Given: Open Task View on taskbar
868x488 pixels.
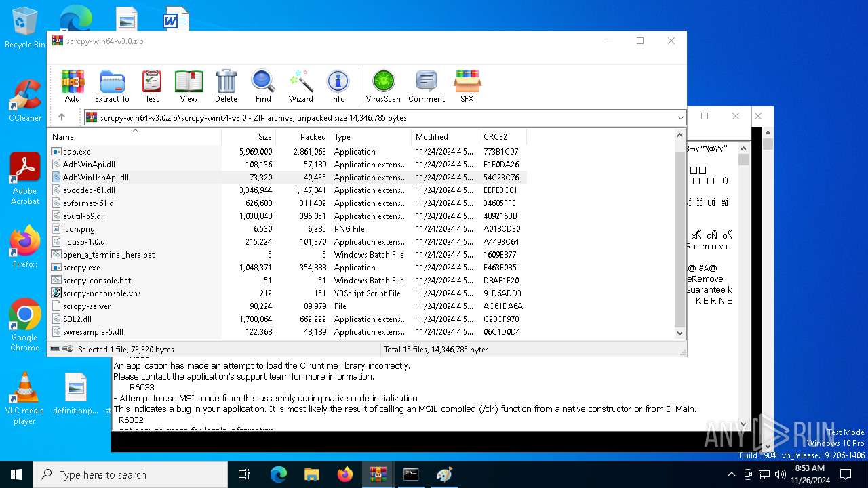Looking at the screenshot, I should coord(244,474).
